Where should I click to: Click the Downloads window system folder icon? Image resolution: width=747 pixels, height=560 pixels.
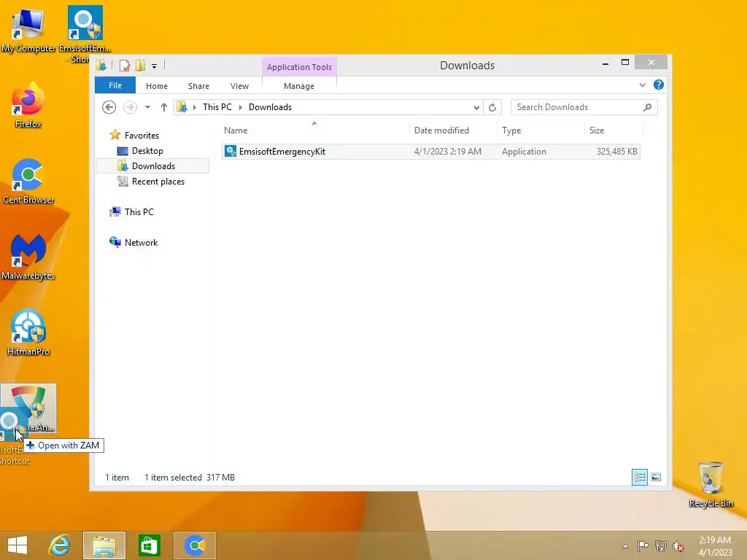[101, 66]
